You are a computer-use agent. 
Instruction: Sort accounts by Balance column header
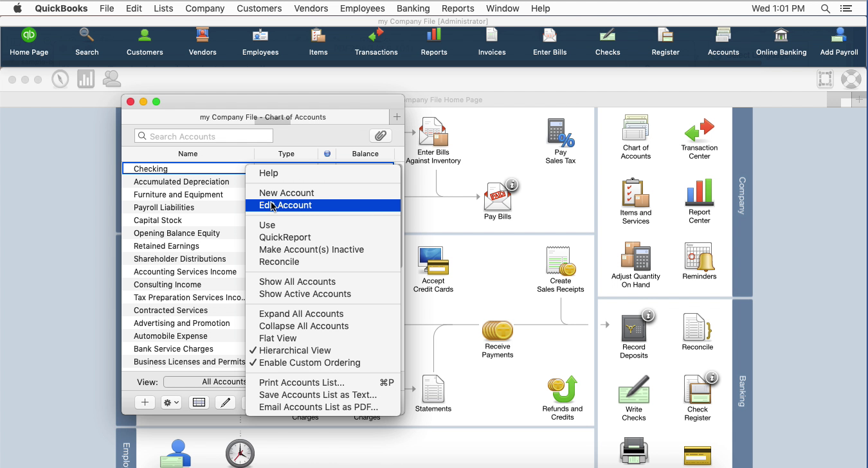coord(365,154)
